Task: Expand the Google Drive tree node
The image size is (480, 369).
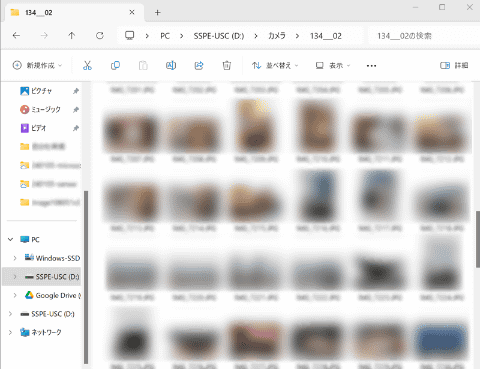Action: [15, 295]
